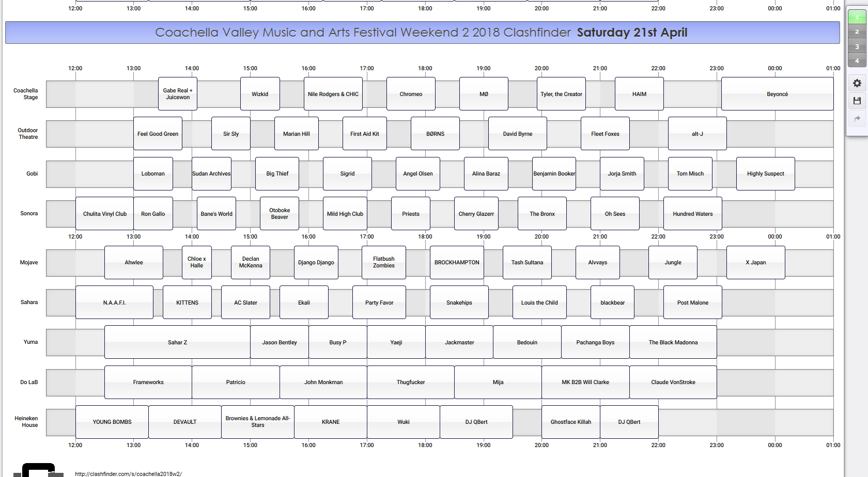The height and width of the screenshot is (477, 868).
Task: Pick the Wizkid set
Action: (x=260, y=94)
